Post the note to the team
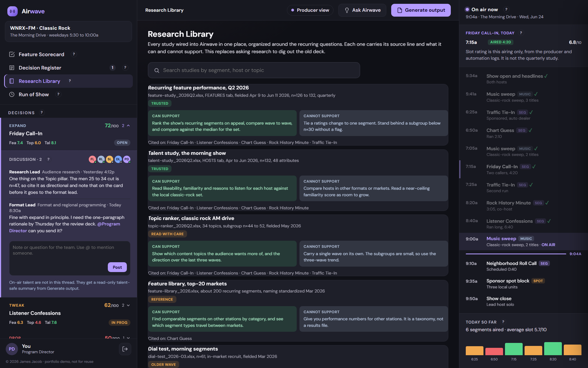This screenshot has height=368, width=588. coord(117,267)
